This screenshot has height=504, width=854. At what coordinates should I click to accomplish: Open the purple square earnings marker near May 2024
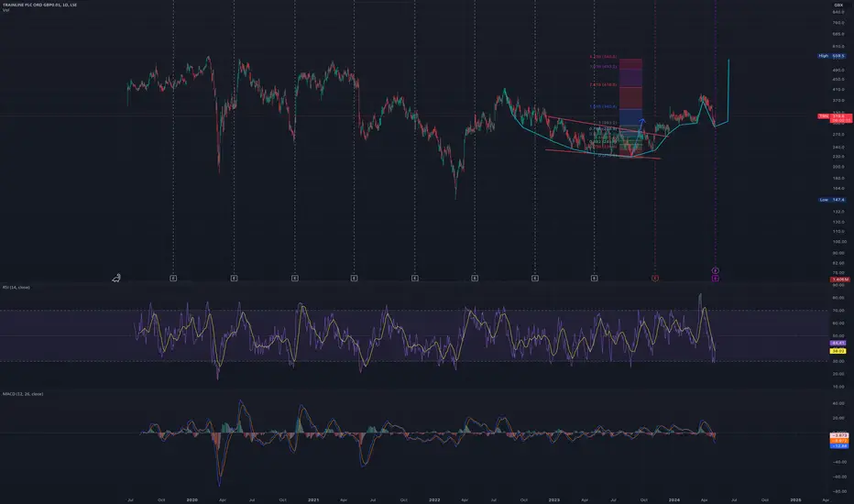pos(715,278)
